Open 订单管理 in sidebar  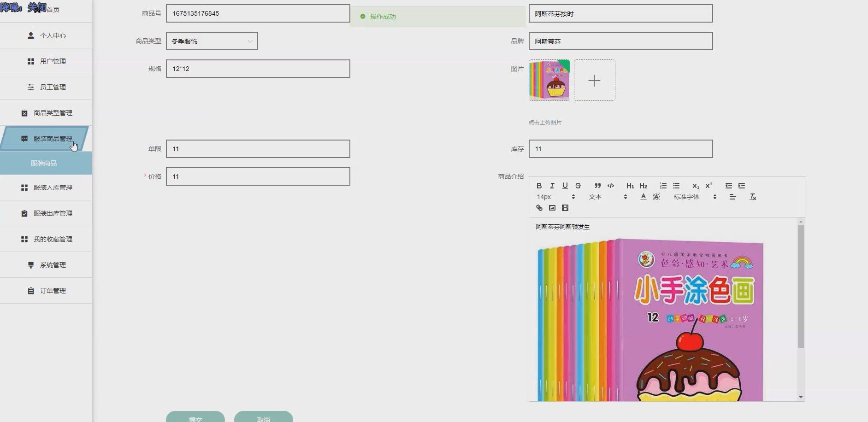[46, 291]
